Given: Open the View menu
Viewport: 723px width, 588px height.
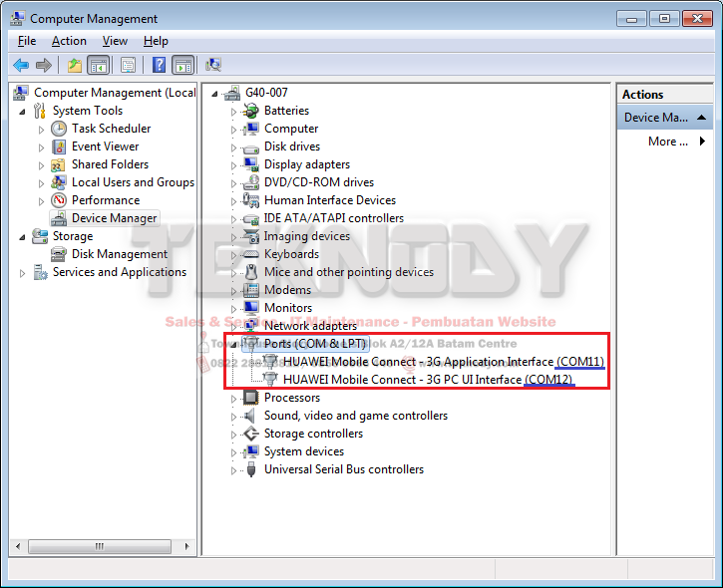Looking at the screenshot, I should [115, 41].
